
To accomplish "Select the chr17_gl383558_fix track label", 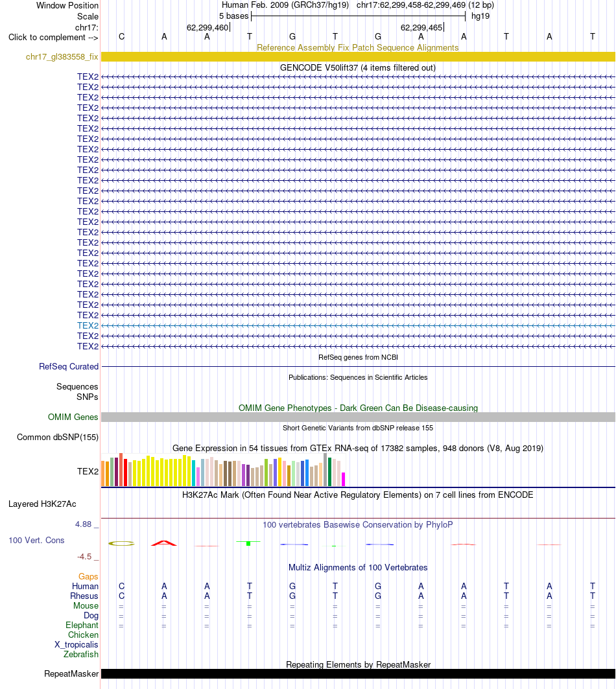I will [x=62, y=56].
